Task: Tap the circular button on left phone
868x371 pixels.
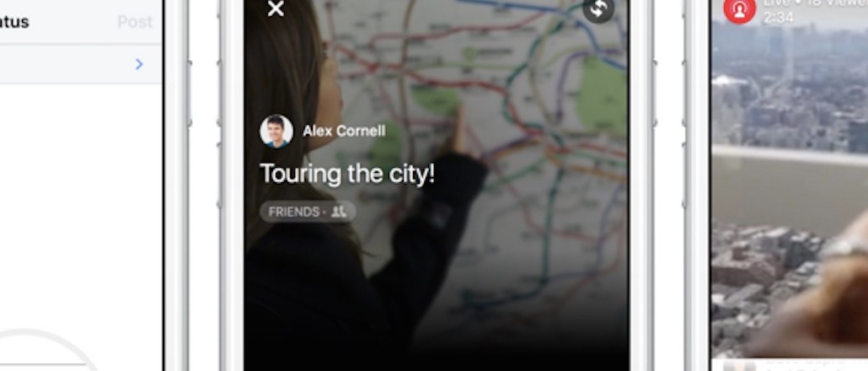Action: [47, 352]
